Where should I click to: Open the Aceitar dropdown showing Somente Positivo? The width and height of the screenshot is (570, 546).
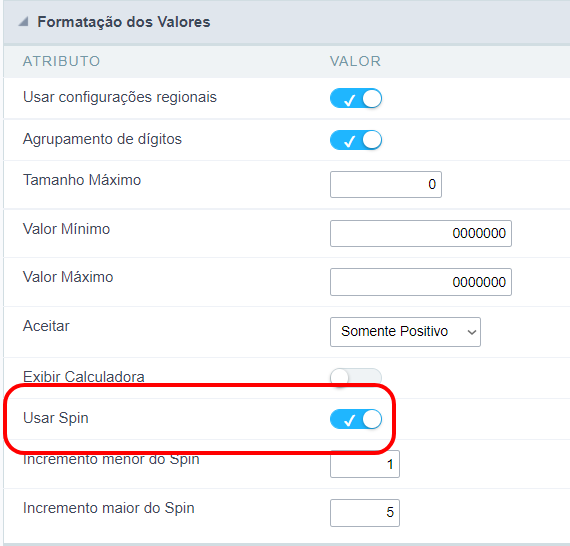pyautogui.click(x=405, y=332)
